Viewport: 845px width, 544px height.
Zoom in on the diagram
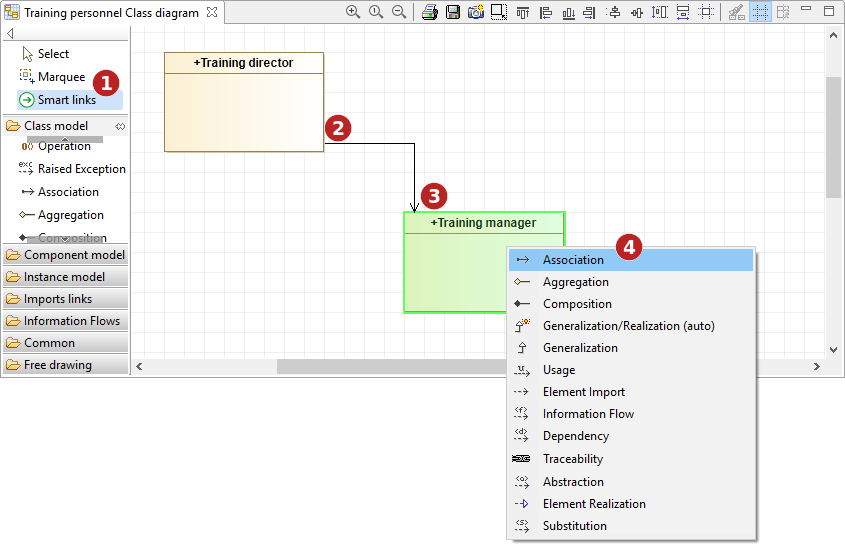point(353,12)
